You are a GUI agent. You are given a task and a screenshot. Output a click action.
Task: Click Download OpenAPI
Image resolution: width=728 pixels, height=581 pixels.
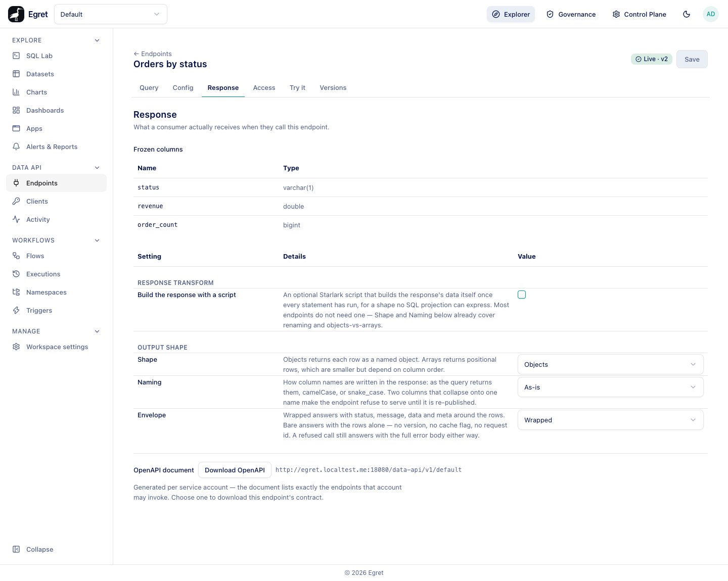235,470
